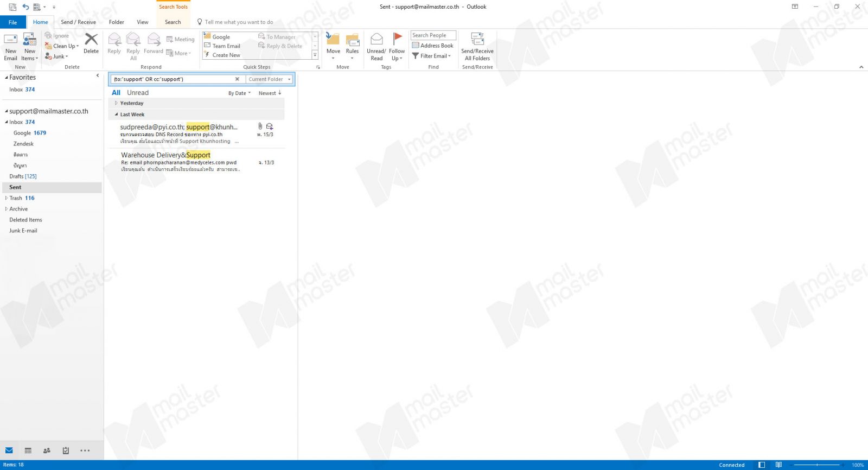Open the Current Folder scope dropdown
Image resolution: width=868 pixels, height=470 pixels.
pyautogui.click(x=269, y=79)
